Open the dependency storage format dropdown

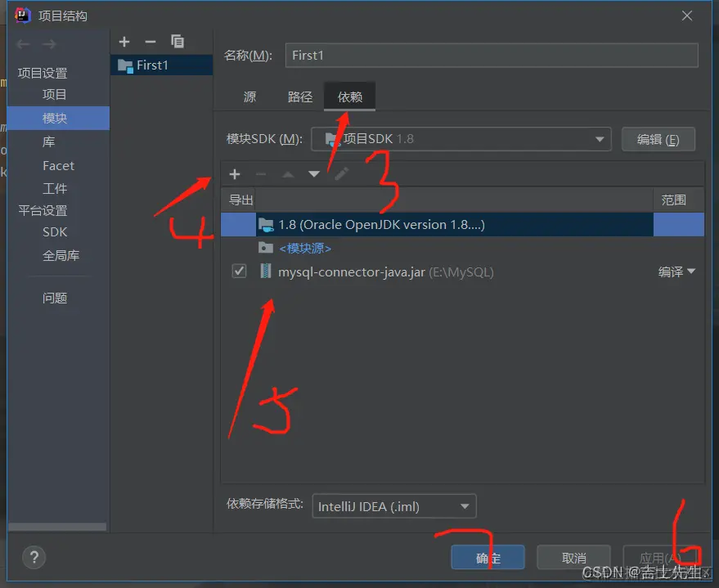[x=394, y=506]
